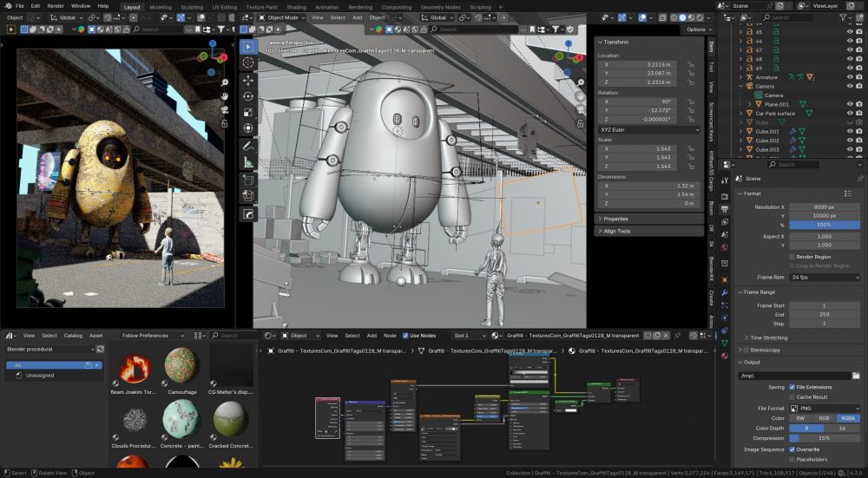
Task: Toggle the Use Nodes checkbox
Action: (x=405, y=335)
